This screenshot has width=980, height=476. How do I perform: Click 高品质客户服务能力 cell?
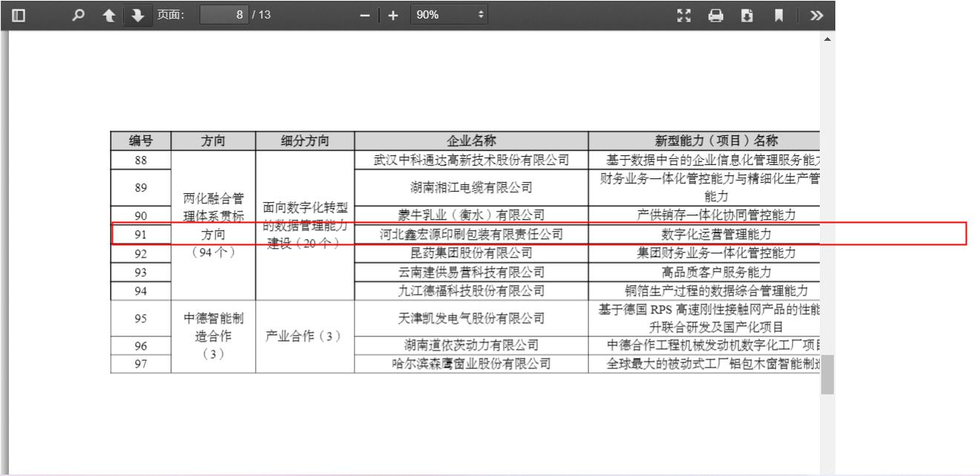(x=703, y=272)
